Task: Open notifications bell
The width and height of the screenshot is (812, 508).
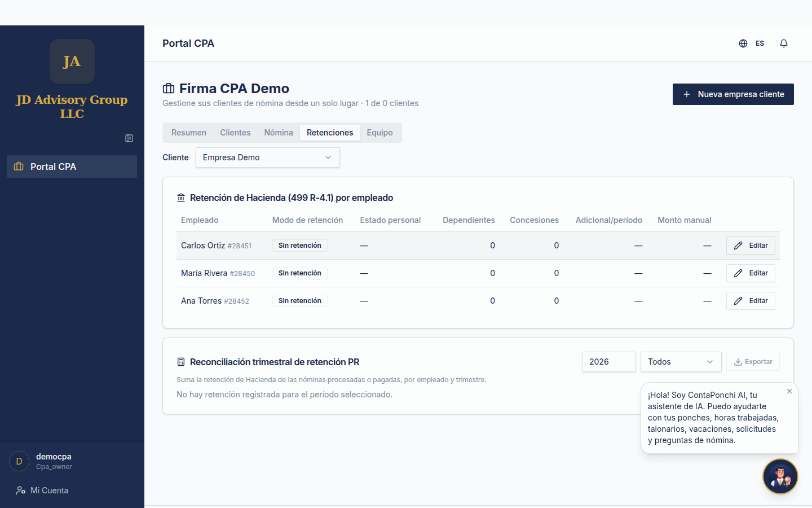Action: (x=784, y=43)
